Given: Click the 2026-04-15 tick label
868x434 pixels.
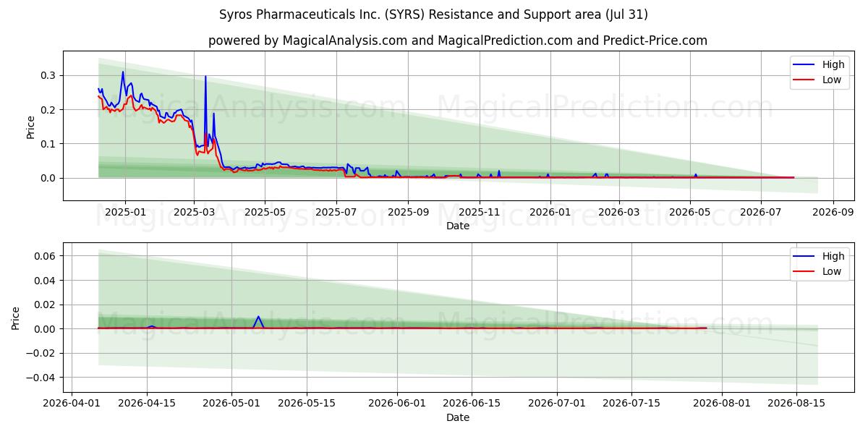Looking at the screenshot, I should [147, 404].
